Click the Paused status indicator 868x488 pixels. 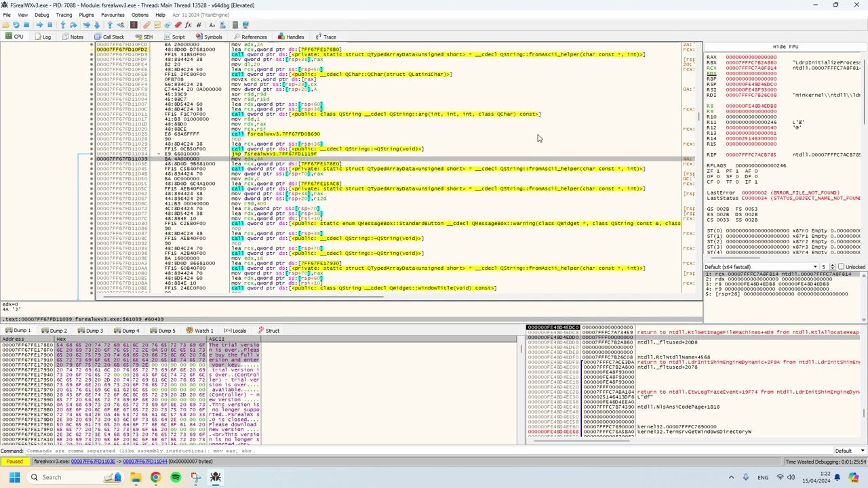pyautogui.click(x=15, y=462)
